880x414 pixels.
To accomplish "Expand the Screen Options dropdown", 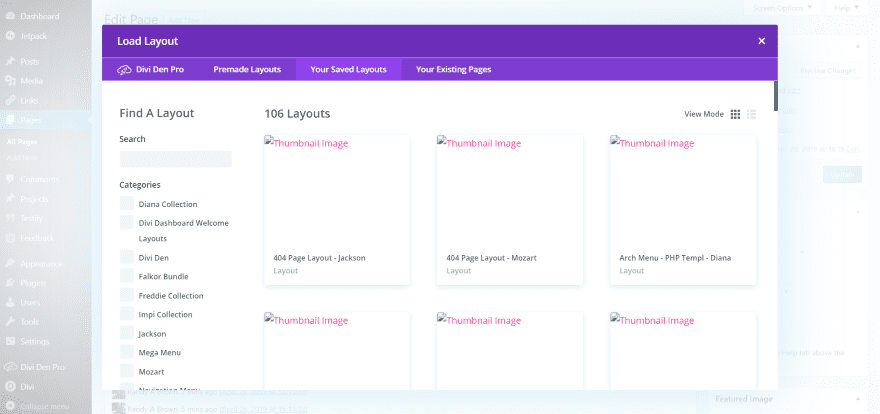I will pos(782,8).
